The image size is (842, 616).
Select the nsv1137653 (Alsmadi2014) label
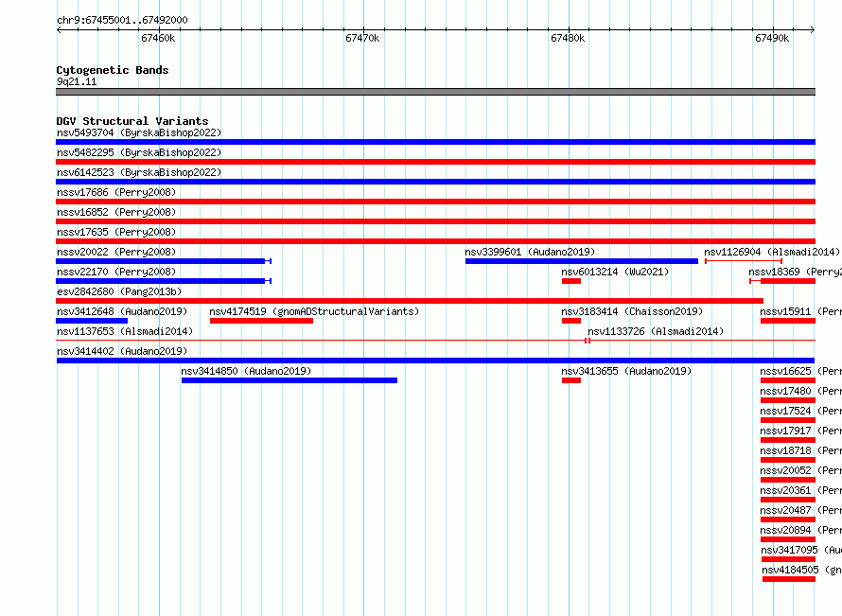[125, 331]
